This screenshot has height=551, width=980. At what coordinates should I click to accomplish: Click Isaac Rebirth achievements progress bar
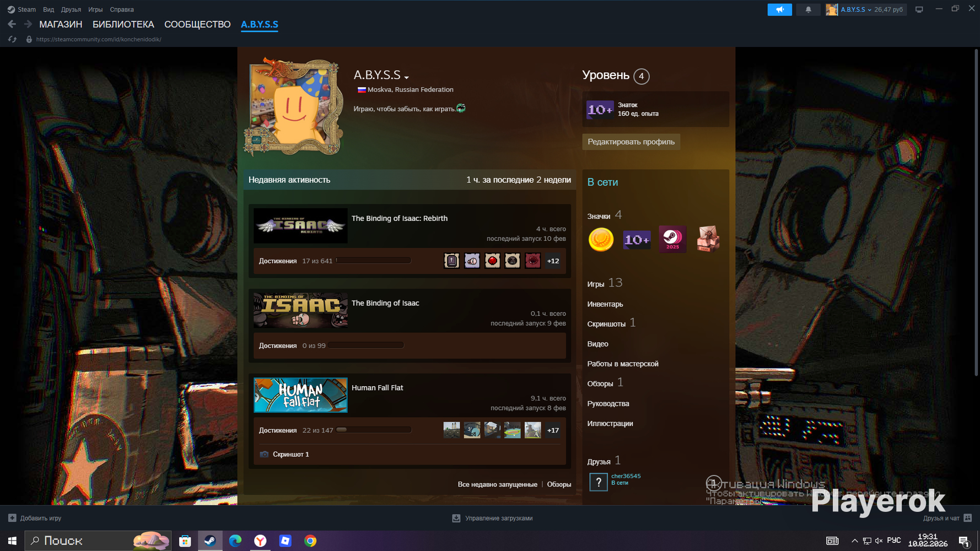point(373,261)
